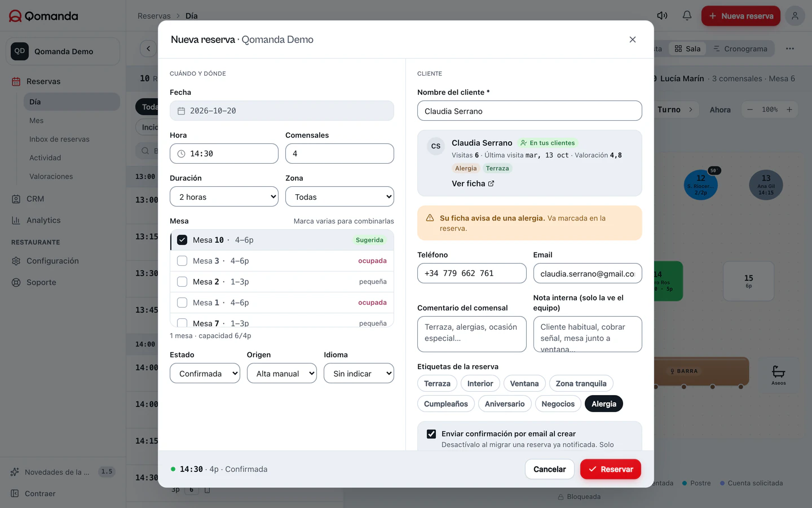
Task: Open the user profile avatar
Action: pos(795,16)
